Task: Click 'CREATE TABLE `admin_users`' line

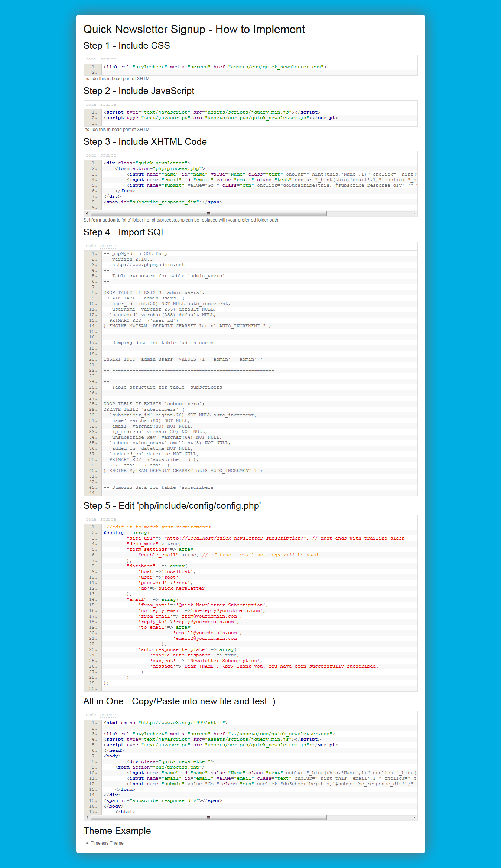Action: point(144,298)
